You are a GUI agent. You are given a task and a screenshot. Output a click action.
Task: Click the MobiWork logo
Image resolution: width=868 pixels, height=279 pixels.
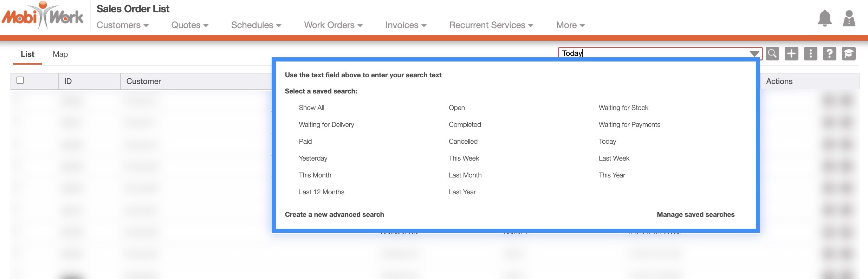coord(43,16)
